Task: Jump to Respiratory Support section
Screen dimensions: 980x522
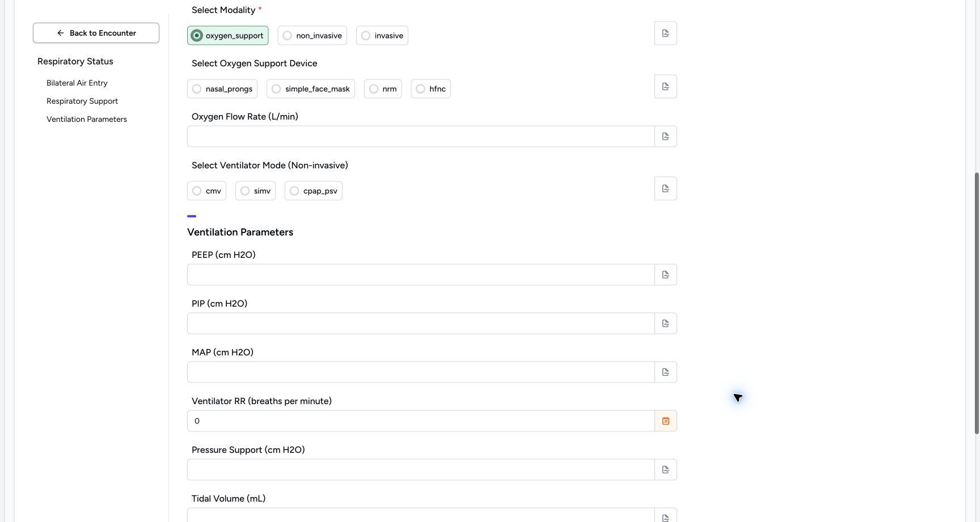Action: (x=82, y=101)
